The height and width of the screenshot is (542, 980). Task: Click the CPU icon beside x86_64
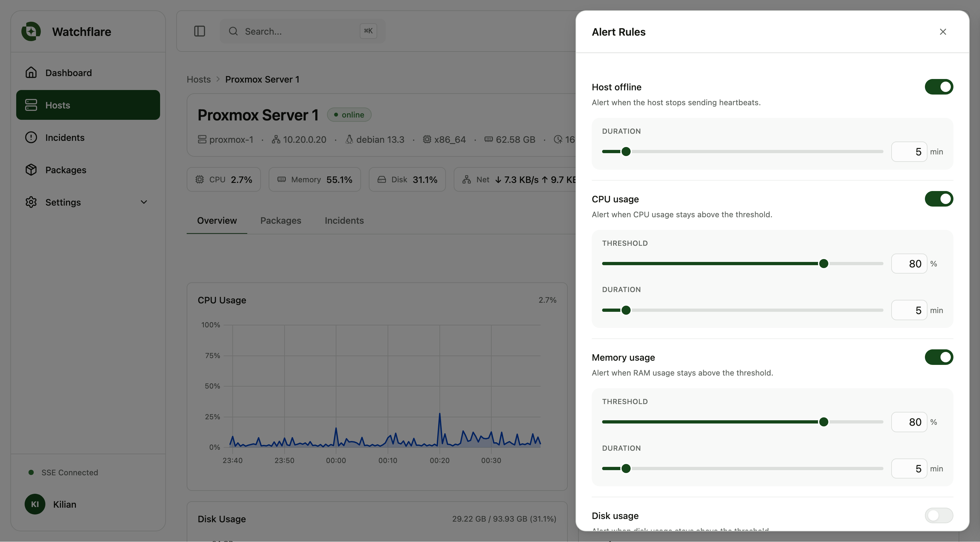427,140
